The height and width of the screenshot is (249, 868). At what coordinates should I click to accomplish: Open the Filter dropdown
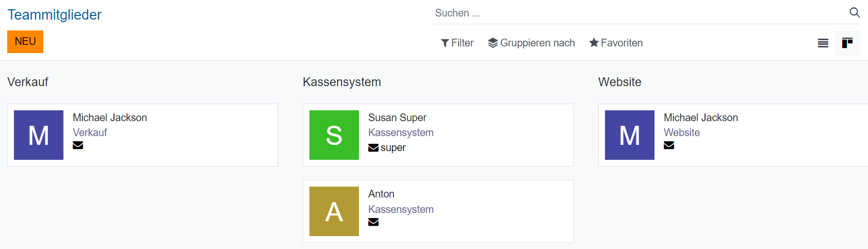tap(457, 43)
